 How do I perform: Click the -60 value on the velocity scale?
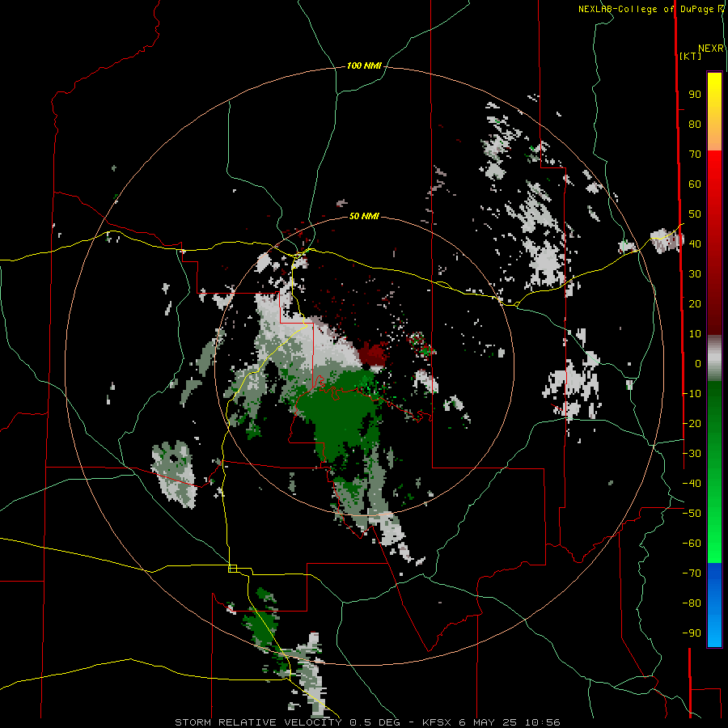click(692, 544)
